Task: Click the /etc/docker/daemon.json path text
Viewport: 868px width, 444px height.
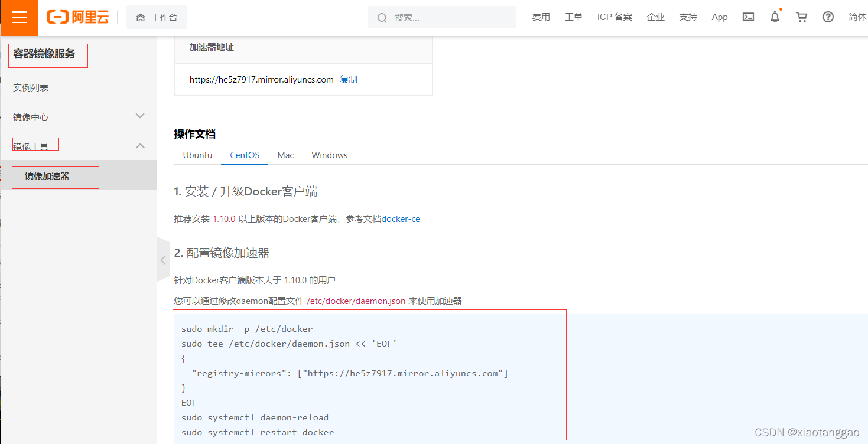Action: [356, 301]
